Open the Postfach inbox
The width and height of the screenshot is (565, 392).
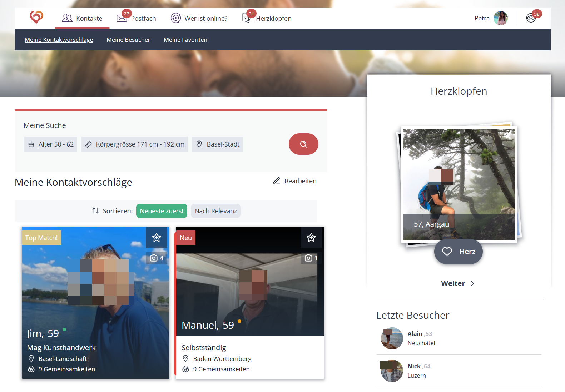[143, 18]
